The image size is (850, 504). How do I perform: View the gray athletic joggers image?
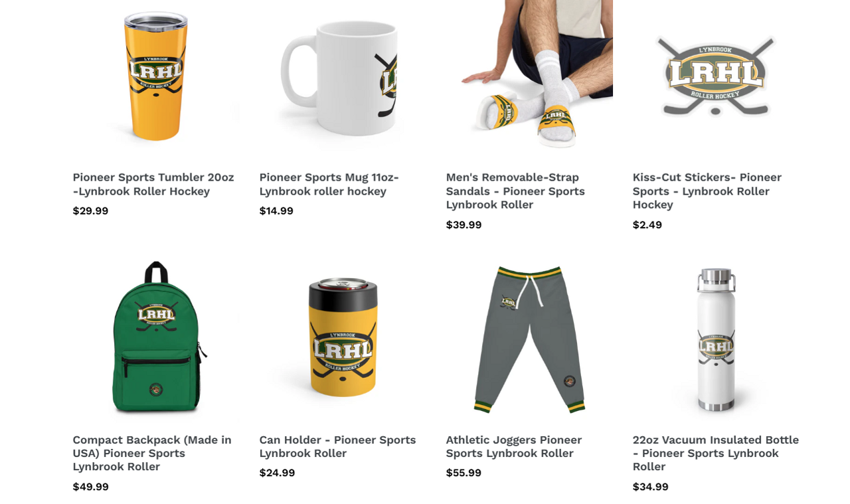click(529, 337)
